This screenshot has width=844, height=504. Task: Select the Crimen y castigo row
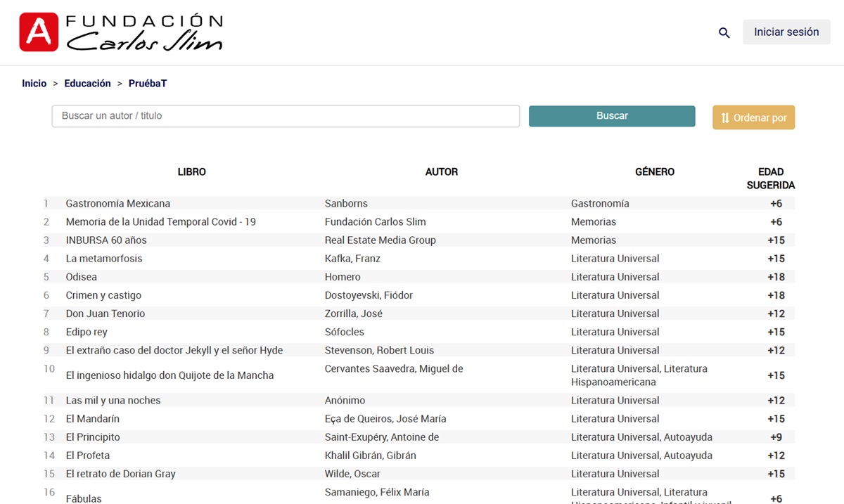coord(105,295)
